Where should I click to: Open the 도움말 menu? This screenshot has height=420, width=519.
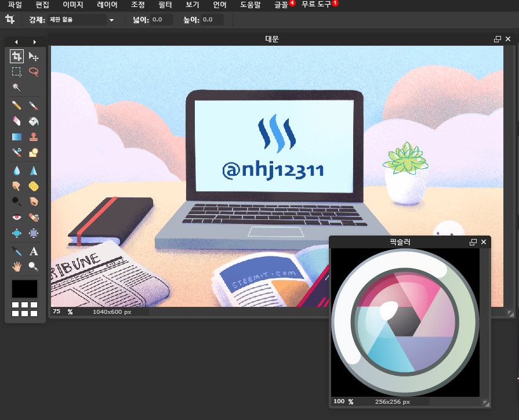[x=251, y=5]
